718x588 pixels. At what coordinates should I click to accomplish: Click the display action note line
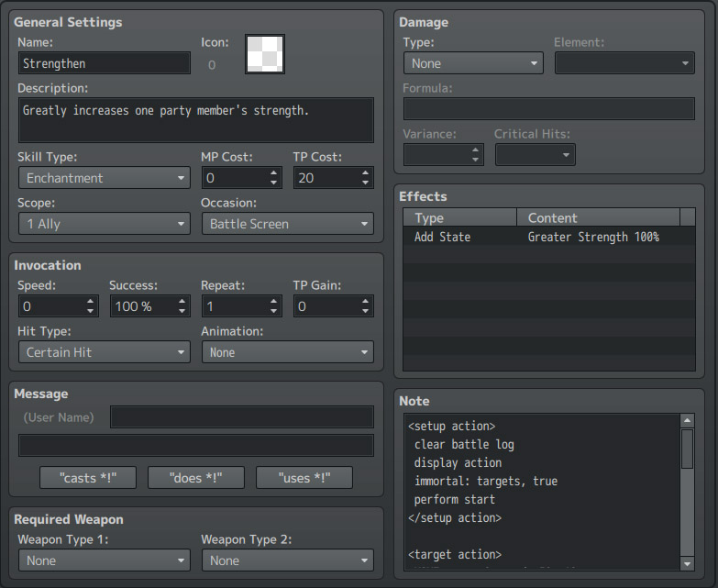458,462
